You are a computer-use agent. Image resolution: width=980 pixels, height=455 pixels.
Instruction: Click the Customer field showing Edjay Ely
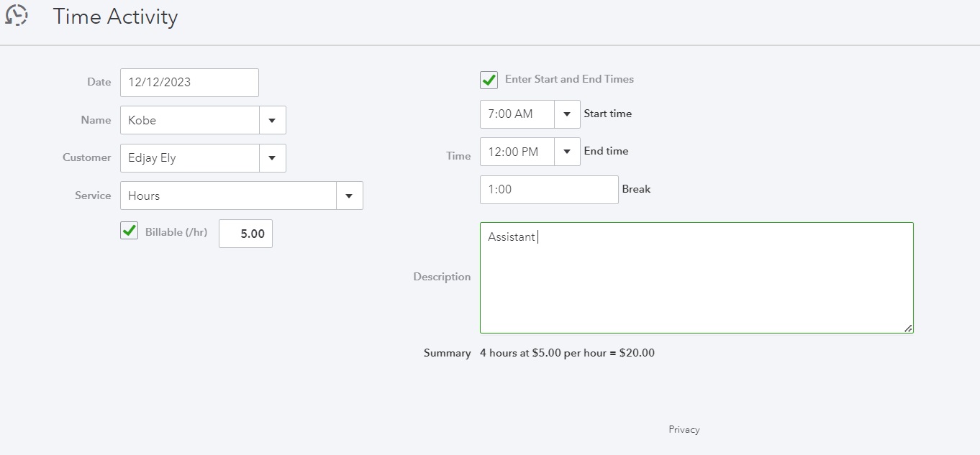[x=190, y=158]
